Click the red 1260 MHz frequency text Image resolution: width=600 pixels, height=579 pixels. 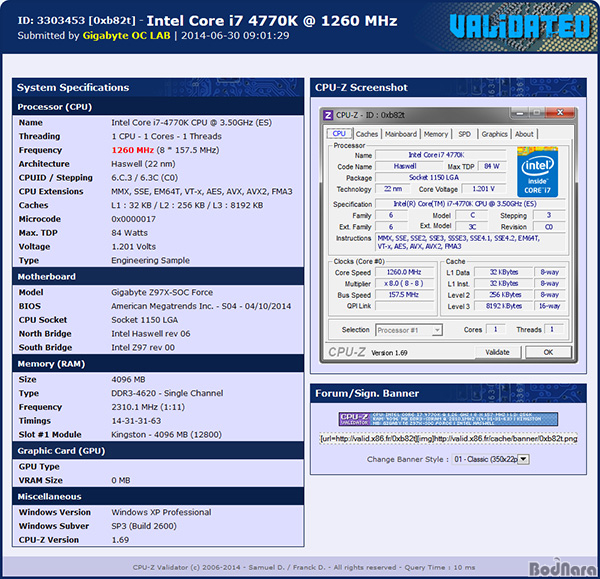[x=132, y=150]
